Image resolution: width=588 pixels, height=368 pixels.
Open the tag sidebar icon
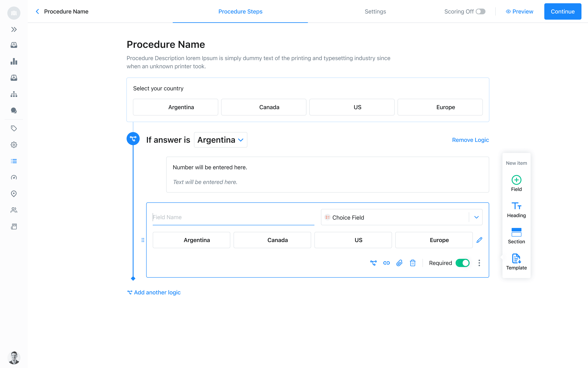click(14, 128)
